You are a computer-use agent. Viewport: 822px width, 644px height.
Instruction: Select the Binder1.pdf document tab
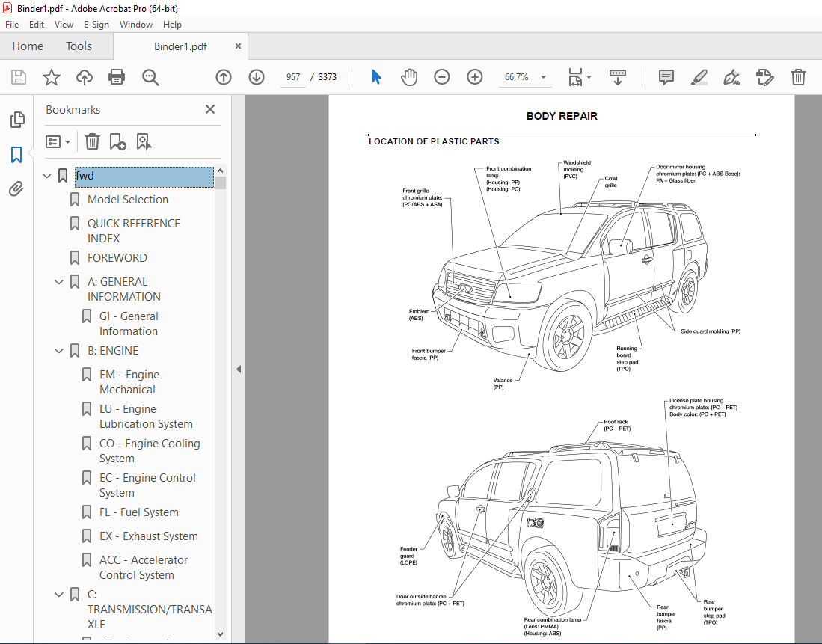pos(180,46)
